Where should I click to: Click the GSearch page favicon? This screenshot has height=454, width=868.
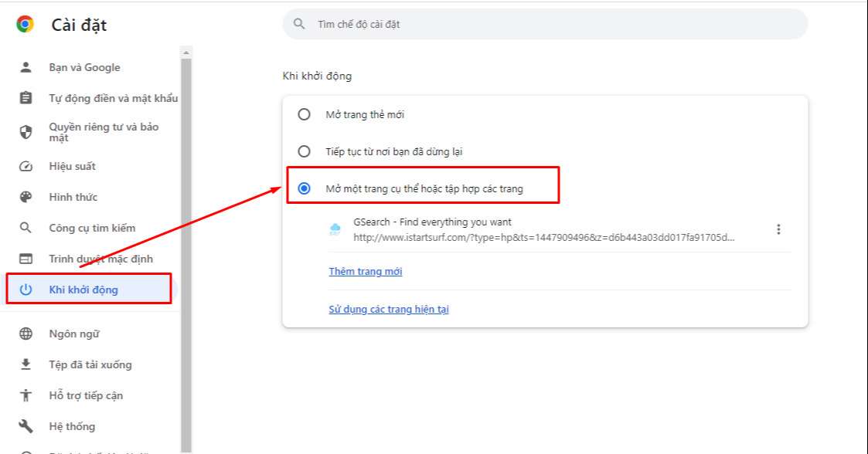335,229
